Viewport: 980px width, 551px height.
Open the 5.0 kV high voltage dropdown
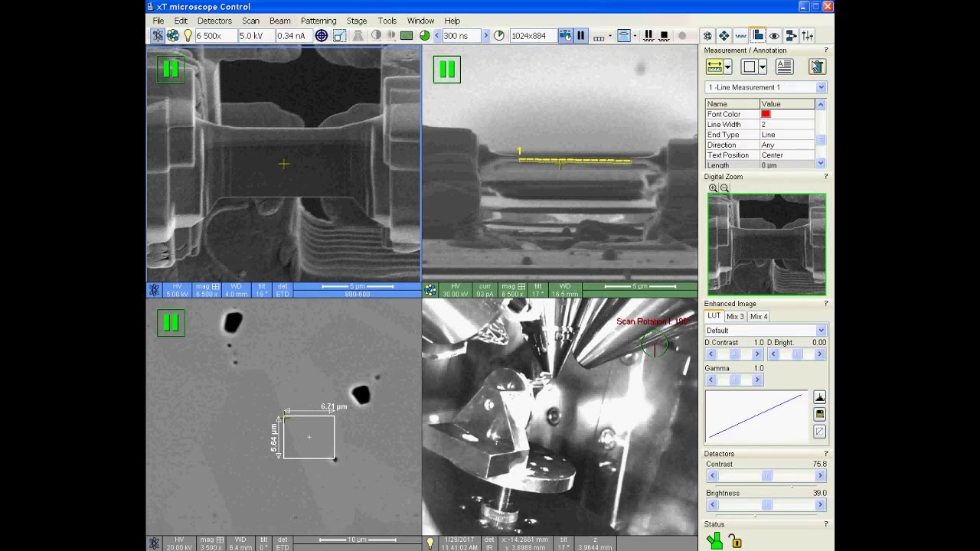click(x=256, y=35)
